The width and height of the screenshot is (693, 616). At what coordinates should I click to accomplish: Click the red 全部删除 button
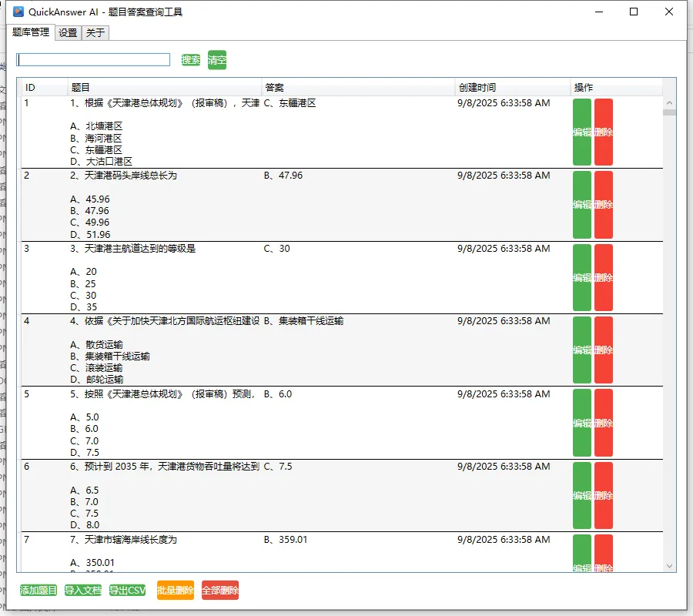tap(220, 591)
